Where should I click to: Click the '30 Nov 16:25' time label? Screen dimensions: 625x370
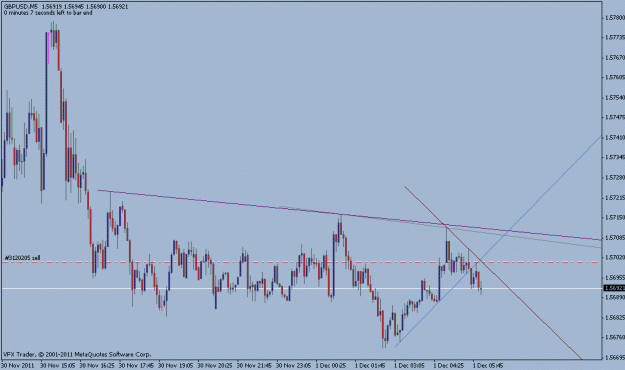coord(97,365)
